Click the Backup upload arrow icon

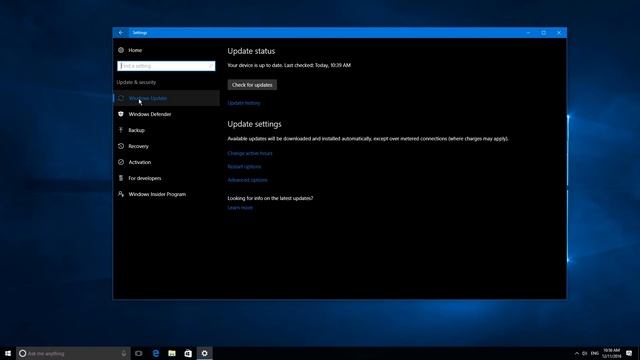(121, 130)
